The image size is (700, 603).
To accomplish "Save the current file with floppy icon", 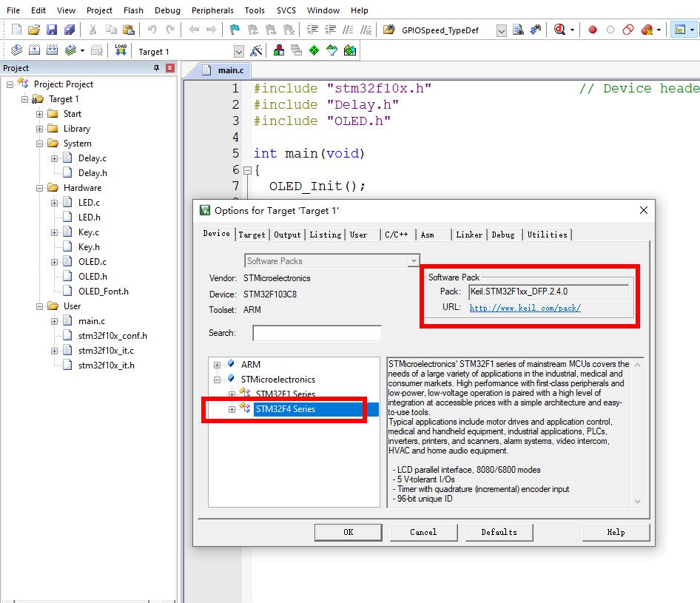I will coord(52,30).
